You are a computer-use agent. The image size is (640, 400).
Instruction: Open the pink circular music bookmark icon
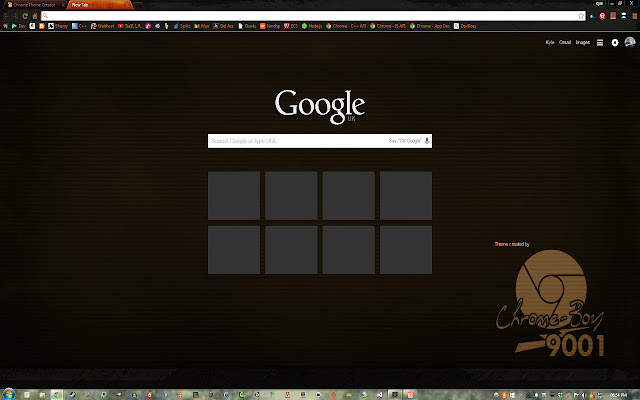(148, 26)
